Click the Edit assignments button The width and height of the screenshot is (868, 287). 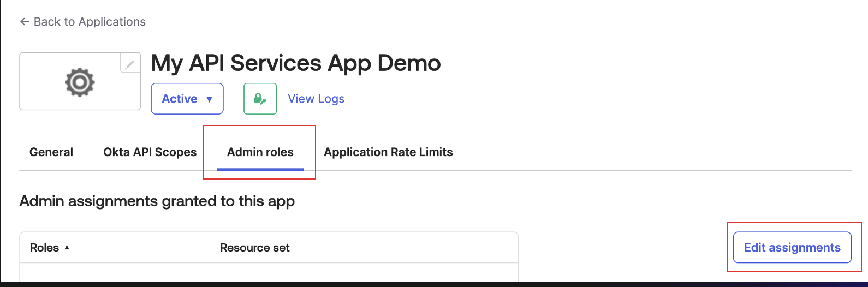(792, 247)
